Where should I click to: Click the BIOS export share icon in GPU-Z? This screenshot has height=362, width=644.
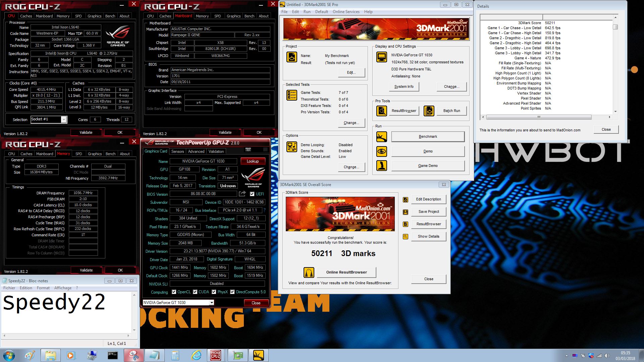tap(242, 194)
